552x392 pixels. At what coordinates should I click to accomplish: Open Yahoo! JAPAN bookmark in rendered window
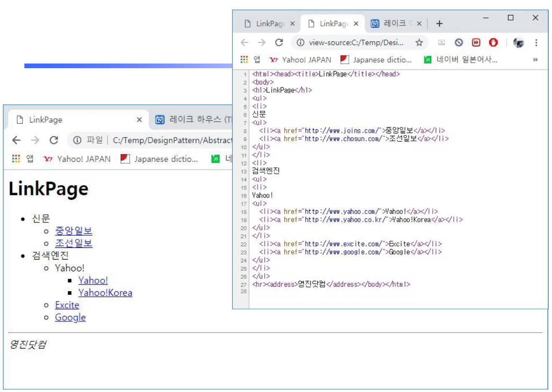tap(77, 159)
